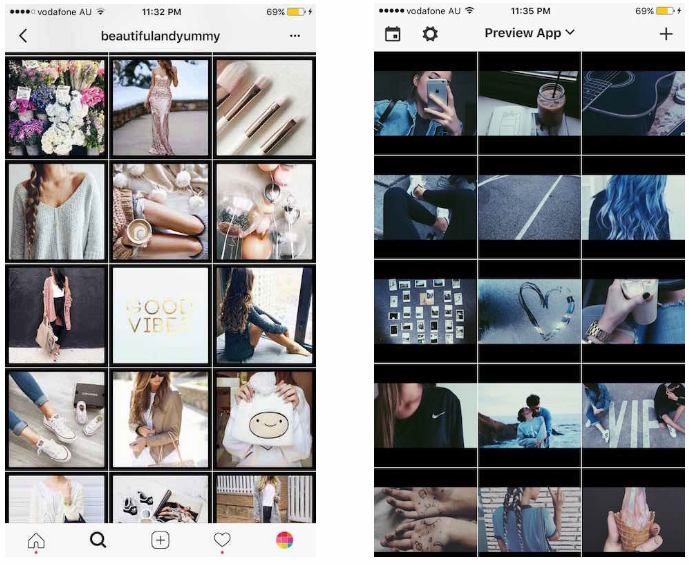Add new photo with plus icon
This screenshot has width=689, height=565.
666,33
